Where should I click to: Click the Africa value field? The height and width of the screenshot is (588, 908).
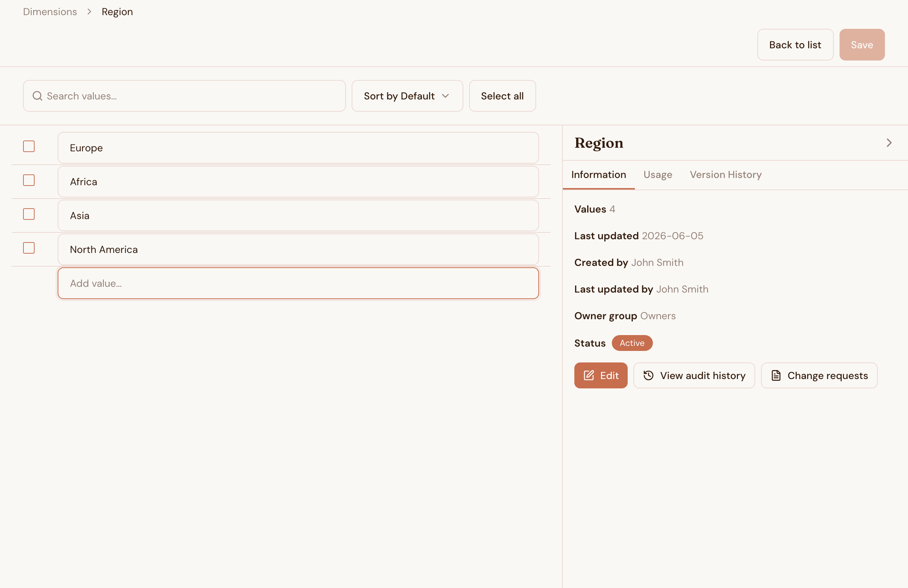tap(298, 182)
